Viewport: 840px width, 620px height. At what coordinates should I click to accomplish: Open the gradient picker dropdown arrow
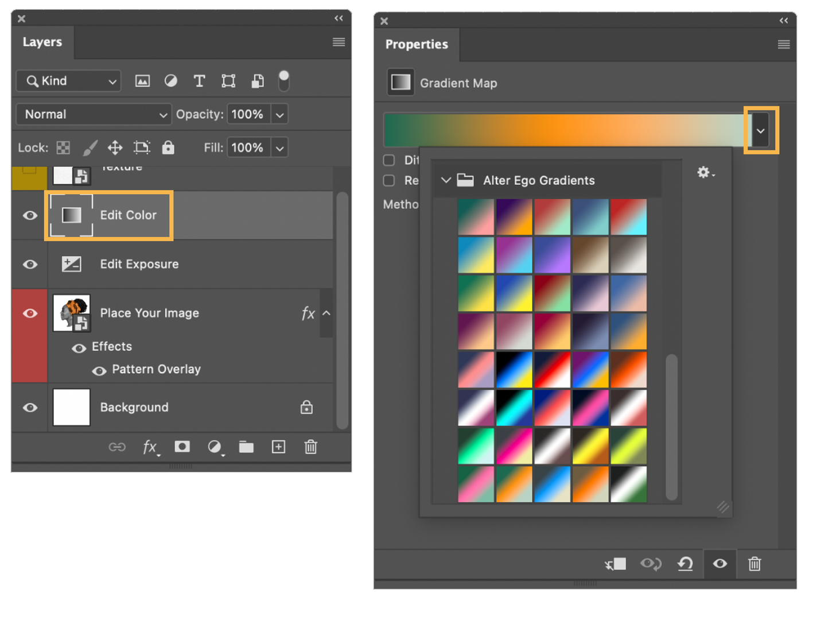pyautogui.click(x=760, y=131)
